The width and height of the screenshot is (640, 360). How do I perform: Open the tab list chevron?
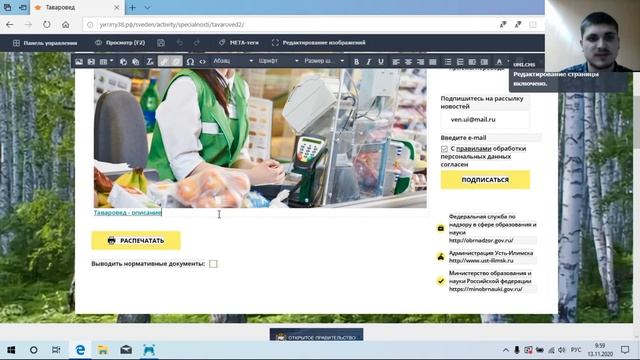point(147,7)
